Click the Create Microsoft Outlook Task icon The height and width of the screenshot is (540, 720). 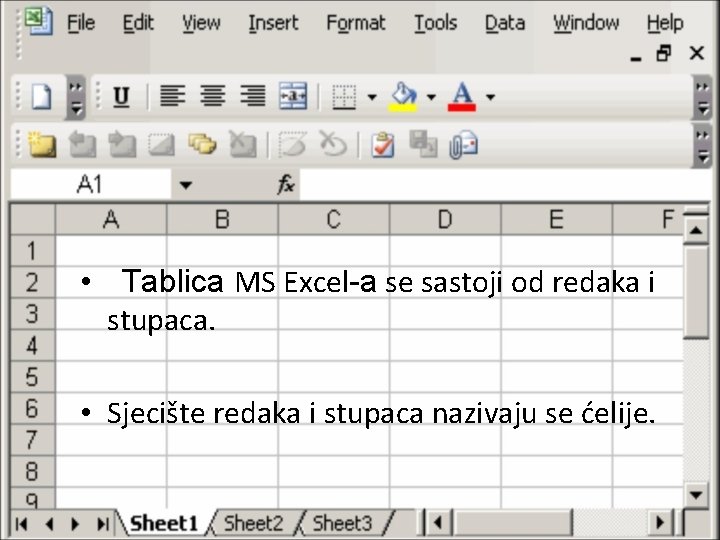tap(383, 145)
